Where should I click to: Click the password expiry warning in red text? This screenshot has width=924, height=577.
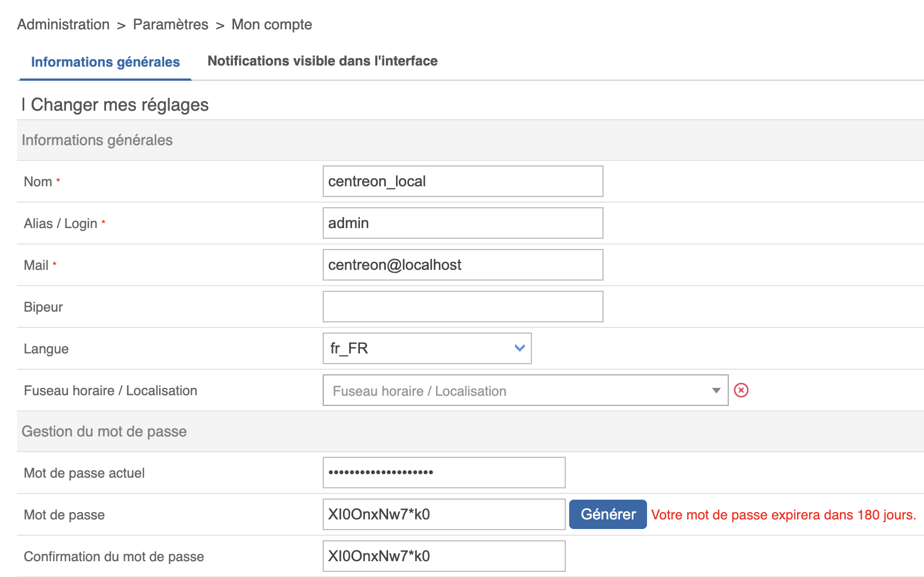click(783, 515)
